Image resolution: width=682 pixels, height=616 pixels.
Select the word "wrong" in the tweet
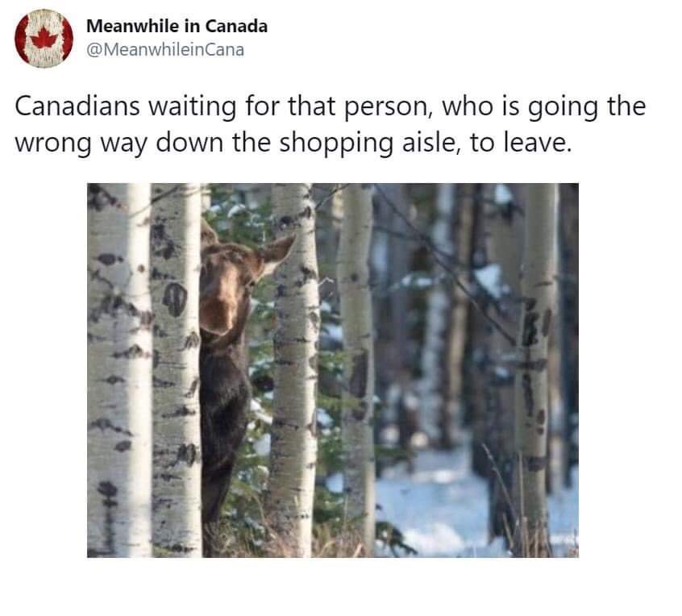click(53, 144)
